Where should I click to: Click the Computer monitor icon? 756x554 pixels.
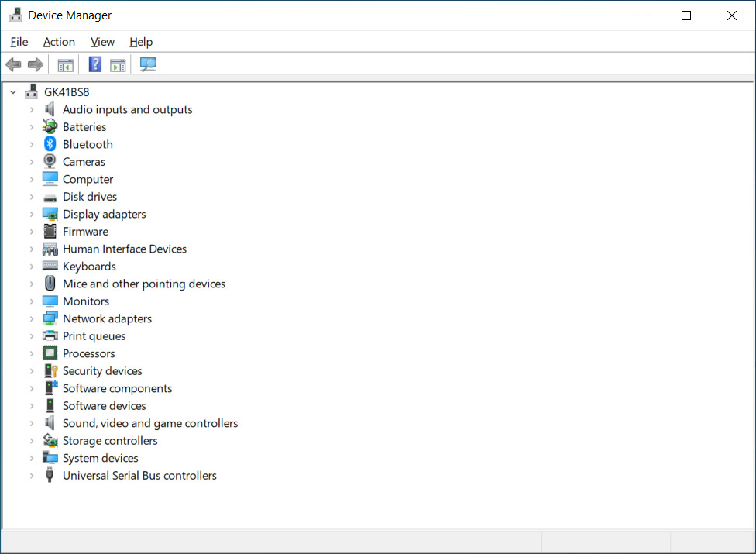pos(50,179)
